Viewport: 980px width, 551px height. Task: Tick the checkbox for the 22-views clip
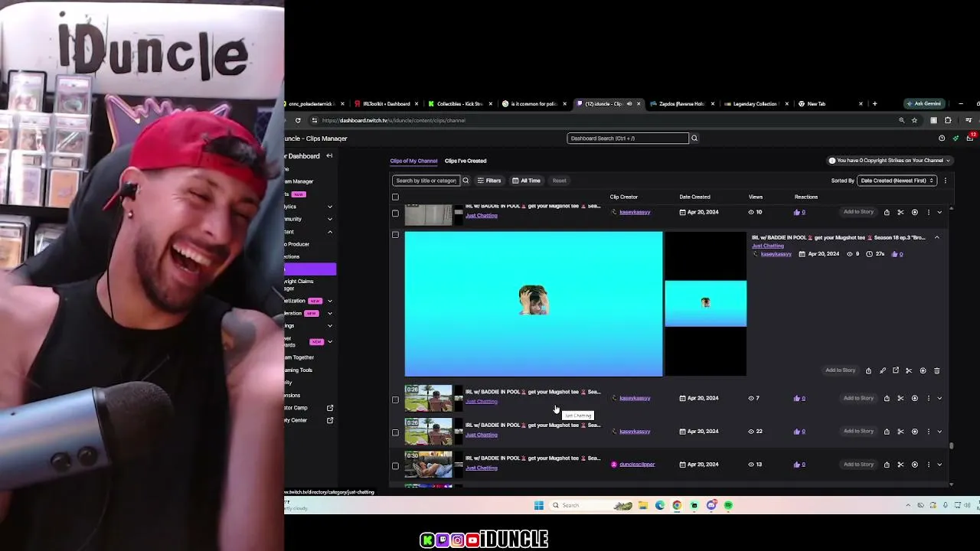tap(395, 432)
